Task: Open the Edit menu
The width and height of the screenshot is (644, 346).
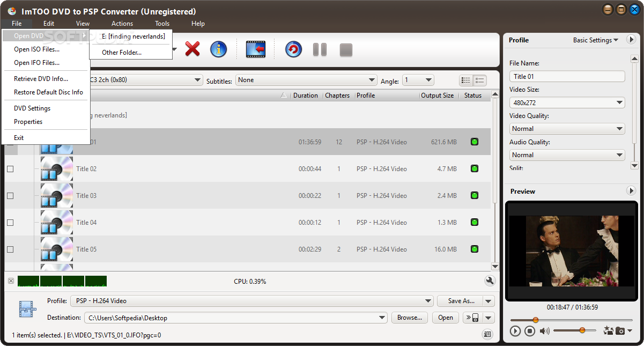Action: 49,24
